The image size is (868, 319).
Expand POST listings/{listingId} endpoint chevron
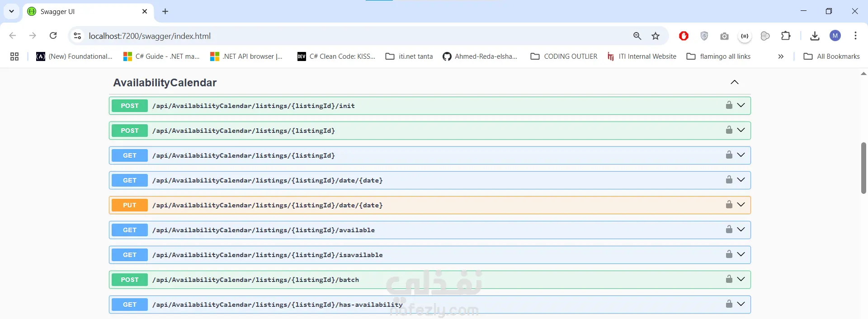tap(741, 130)
